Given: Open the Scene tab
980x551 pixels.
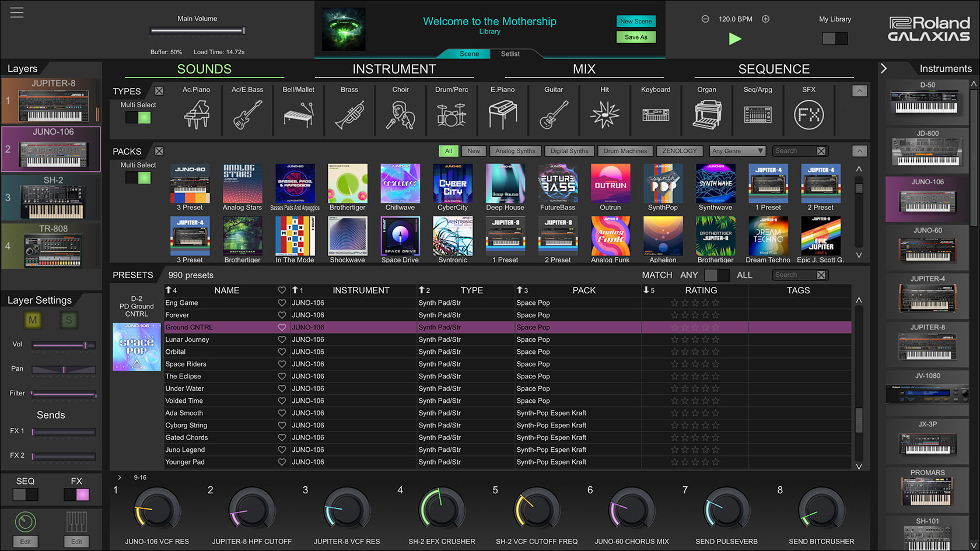Looking at the screenshot, I should coord(469,54).
